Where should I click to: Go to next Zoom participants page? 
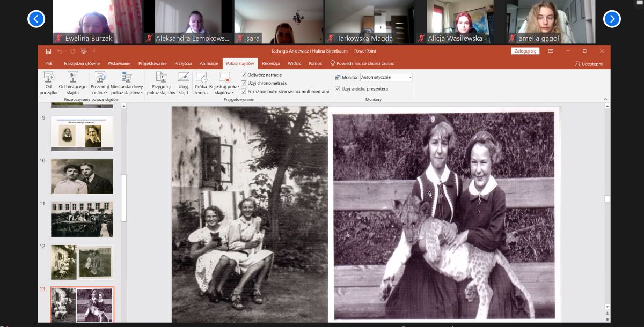pyautogui.click(x=612, y=19)
